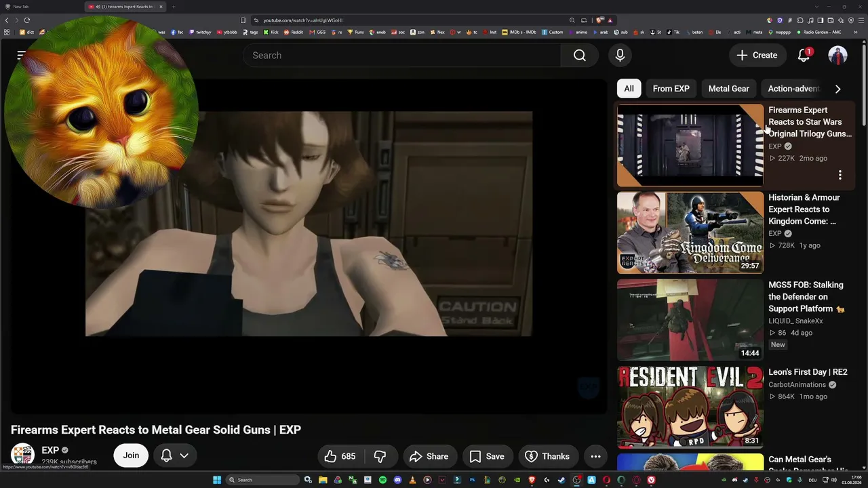
Task: Select the Metal Gear filter chip
Action: coord(728,89)
